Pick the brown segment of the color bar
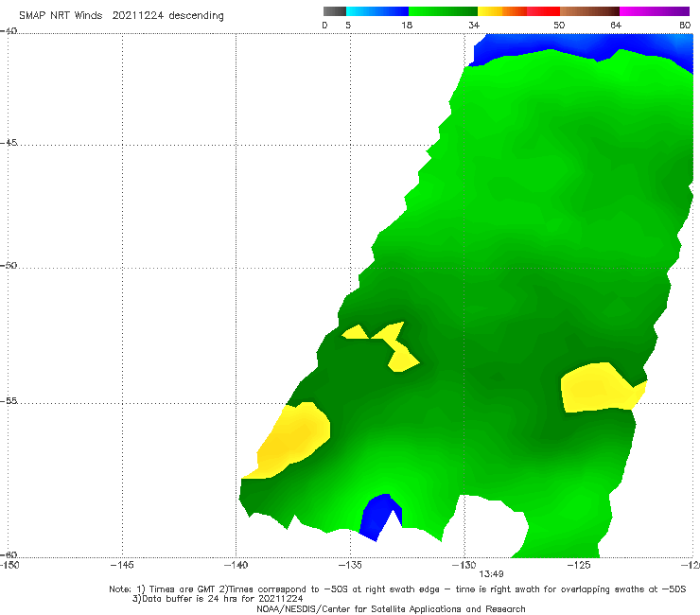 click(589, 11)
